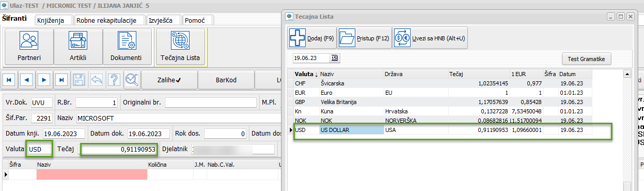Click Dodaj (F9) in Tecajna Lista
644x191 pixels.
(x=312, y=38)
